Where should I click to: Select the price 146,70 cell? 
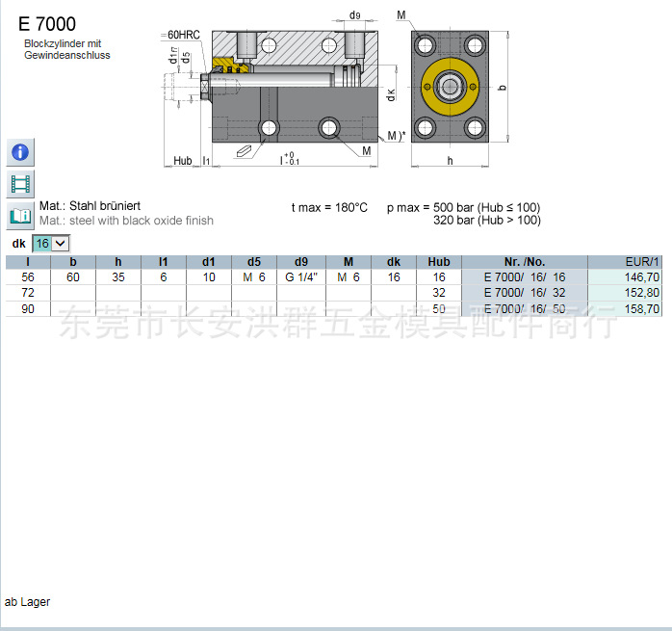tap(641, 276)
